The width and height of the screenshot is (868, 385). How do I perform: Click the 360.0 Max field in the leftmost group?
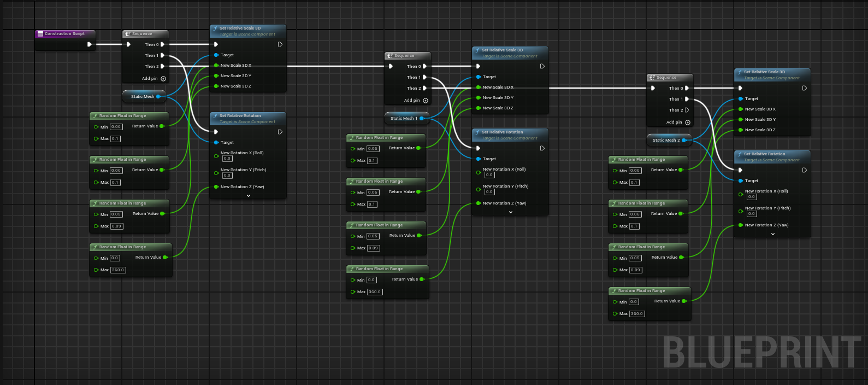pyautogui.click(x=118, y=270)
